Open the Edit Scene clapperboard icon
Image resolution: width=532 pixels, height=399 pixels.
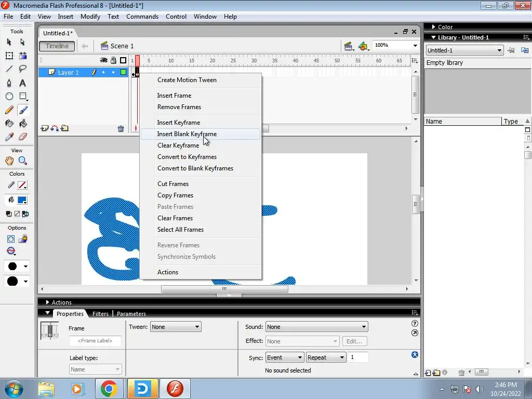(x=348, y=46)
